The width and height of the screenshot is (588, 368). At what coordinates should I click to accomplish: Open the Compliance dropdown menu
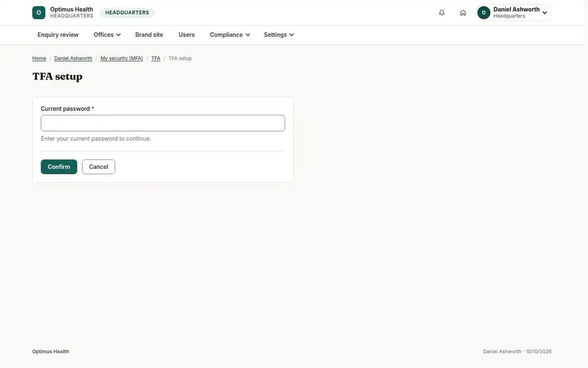(230, 35)
